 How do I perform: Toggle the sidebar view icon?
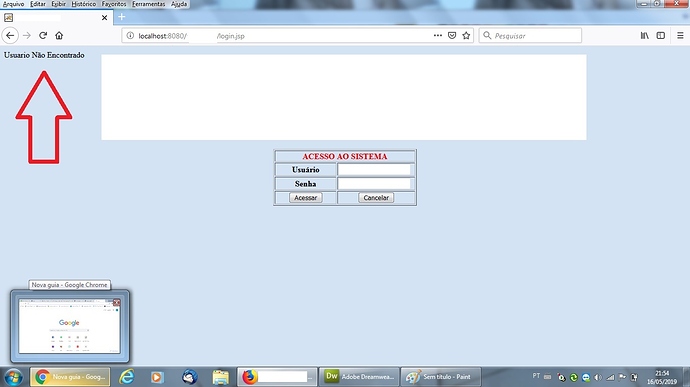[x=661, y=36]
